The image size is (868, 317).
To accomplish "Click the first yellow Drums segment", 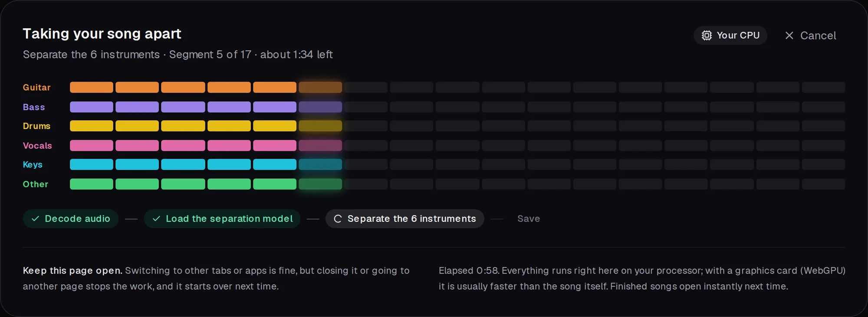I will coord(92,126).
